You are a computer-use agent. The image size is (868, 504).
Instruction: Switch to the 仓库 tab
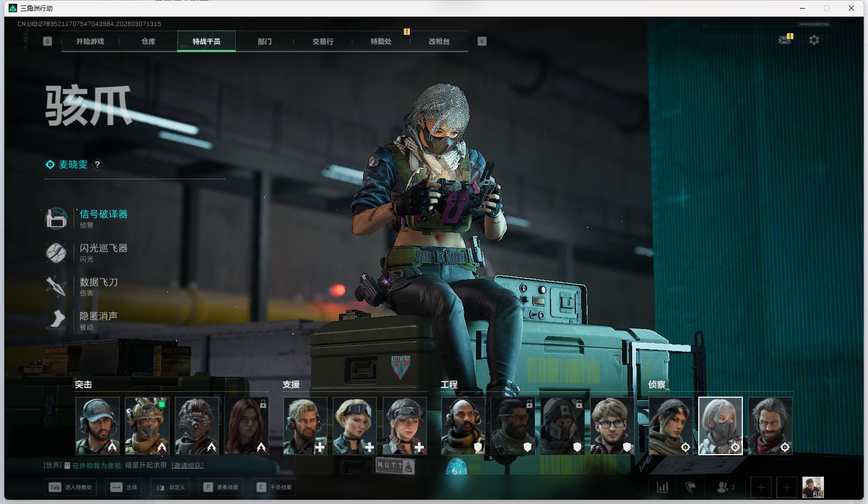(x=148, y=41)
